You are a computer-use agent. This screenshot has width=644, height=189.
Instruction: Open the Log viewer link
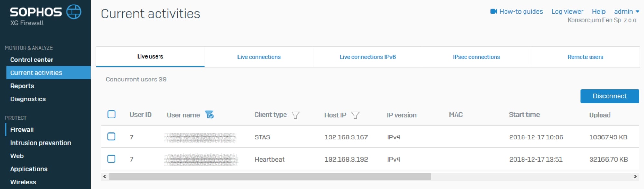567,11
